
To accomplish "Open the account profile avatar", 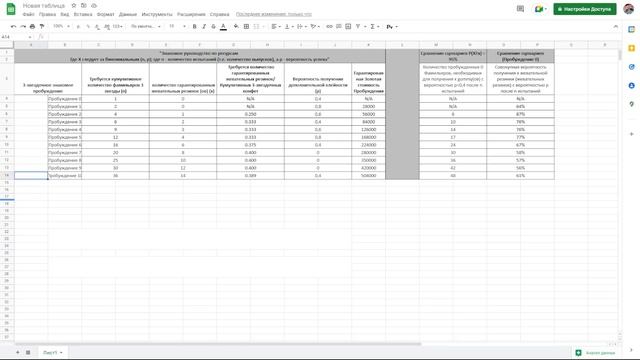I will coord(629,9).
